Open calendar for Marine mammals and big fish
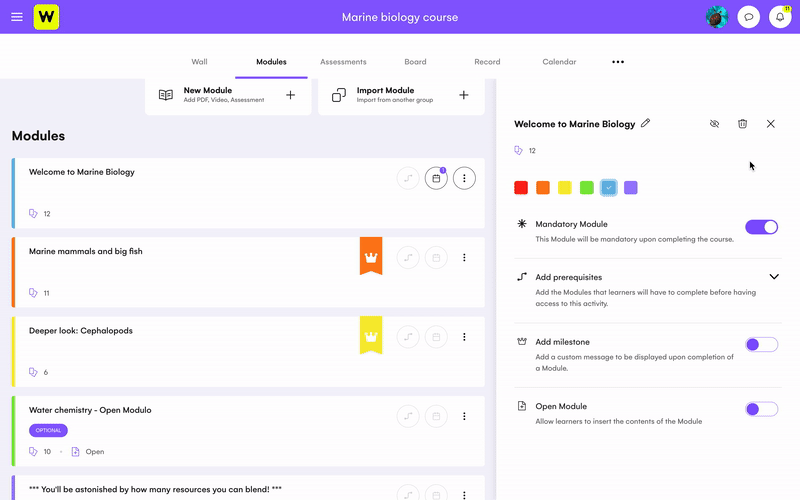 point(436,258)
